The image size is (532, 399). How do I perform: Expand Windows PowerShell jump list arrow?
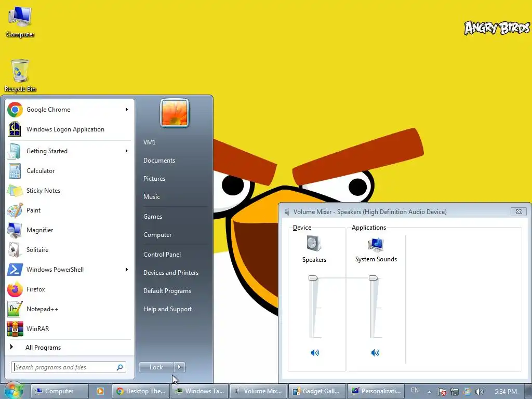[127, 270]
